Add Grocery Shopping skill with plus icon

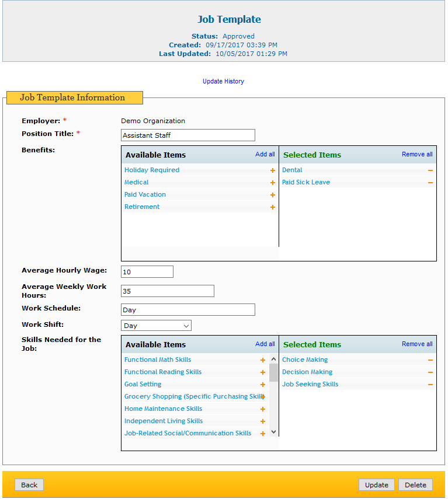pyautogui.click(x=263, y=397)
